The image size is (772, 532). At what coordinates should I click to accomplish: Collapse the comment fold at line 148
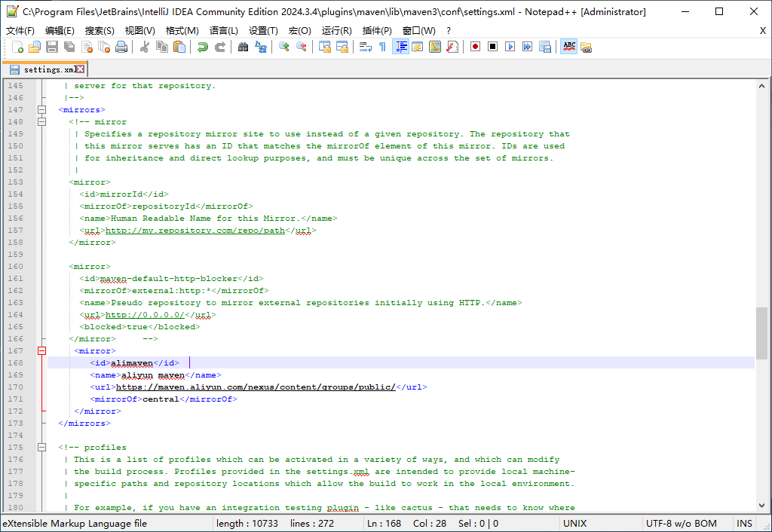coord(42,121)
